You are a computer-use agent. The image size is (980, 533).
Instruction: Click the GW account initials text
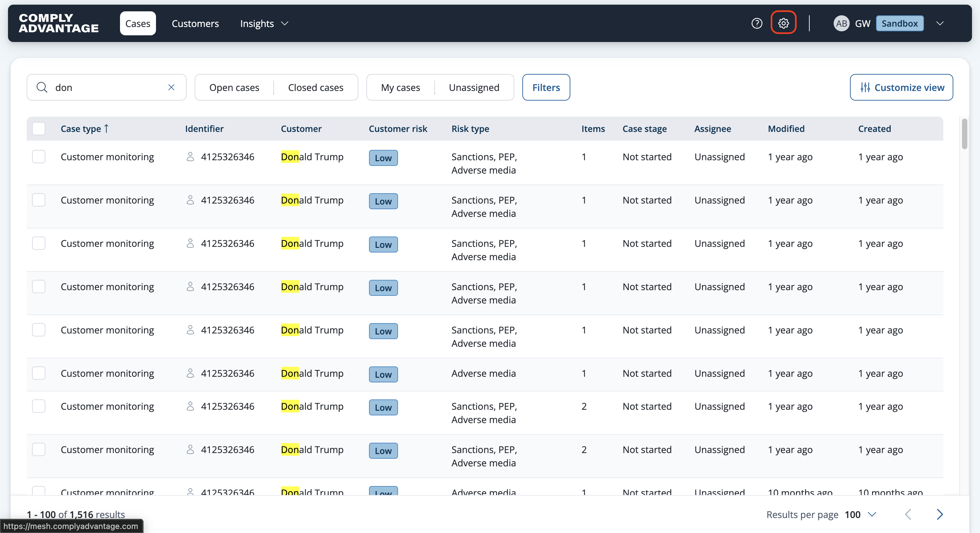[x=862, y=24]
